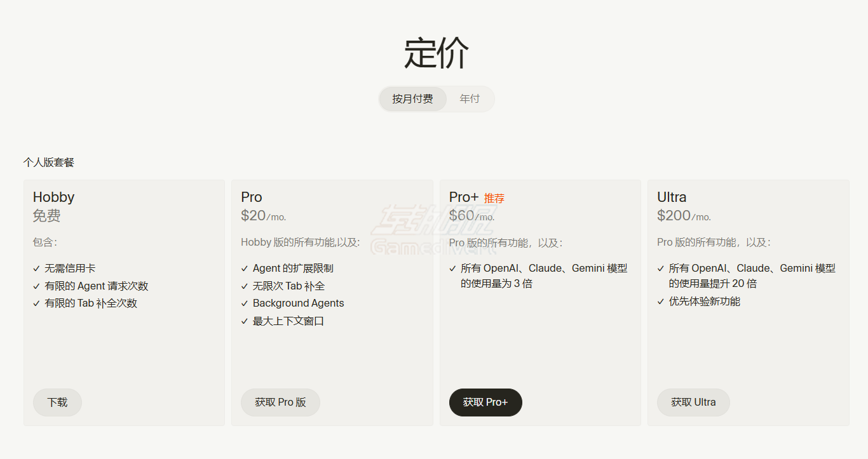Image resolution: width=868 pixels, height=459 pixels.
Task: Click the checkmark beside Background Agents
Action: [x=245, y=303]
